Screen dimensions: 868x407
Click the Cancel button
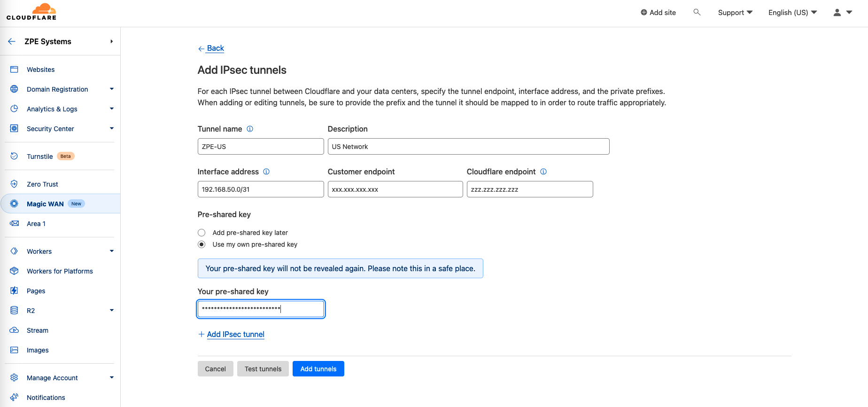pyautogui.click(x=215, y=369)
